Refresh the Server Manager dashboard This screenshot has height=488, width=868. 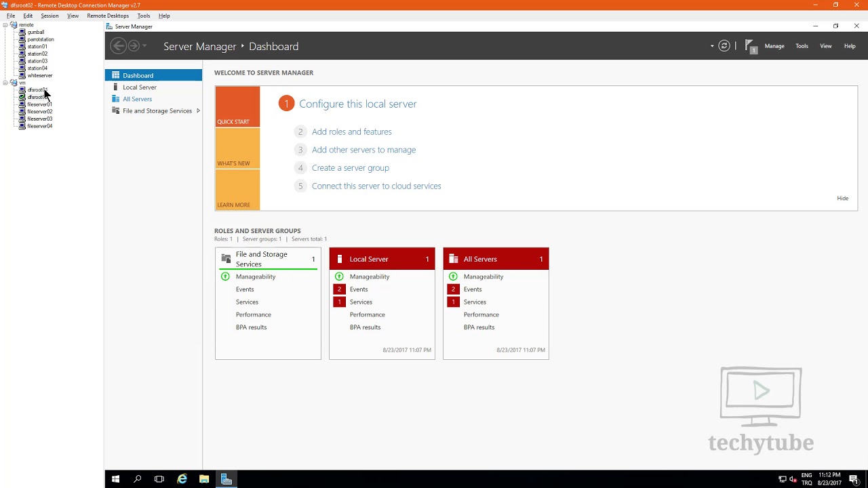tap(724, 46)
